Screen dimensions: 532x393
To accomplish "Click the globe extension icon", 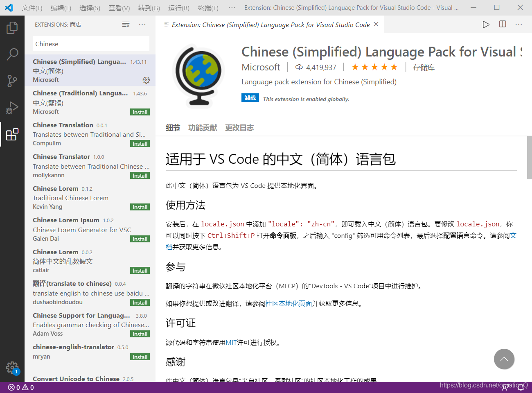I will pyautogui.click(x=198, y=75).
